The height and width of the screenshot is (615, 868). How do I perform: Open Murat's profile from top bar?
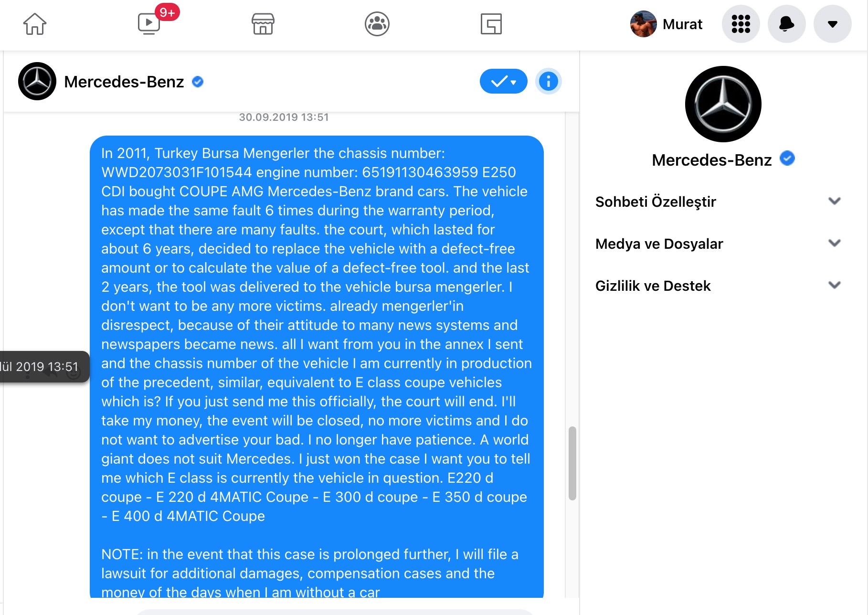(667, 24)
